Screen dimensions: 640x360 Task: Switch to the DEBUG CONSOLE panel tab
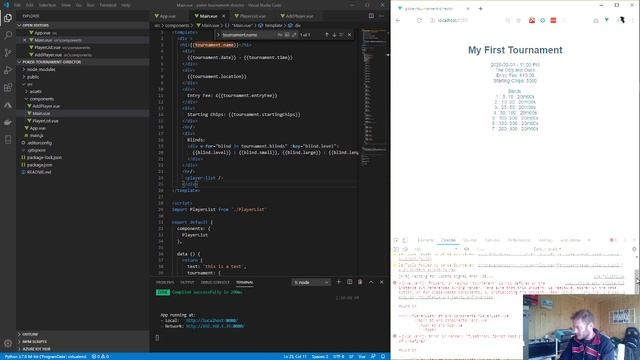click(215, 282)
